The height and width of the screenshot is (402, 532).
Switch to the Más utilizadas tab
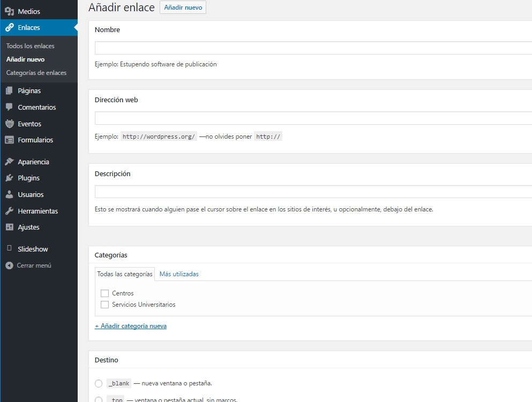pyautogui.click(x=179, y=274)
